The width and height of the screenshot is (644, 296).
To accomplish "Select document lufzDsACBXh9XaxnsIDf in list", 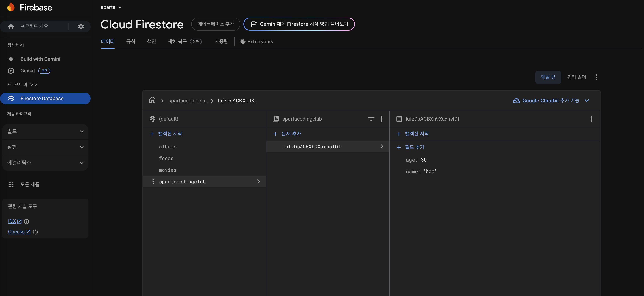I will (328, 147).
